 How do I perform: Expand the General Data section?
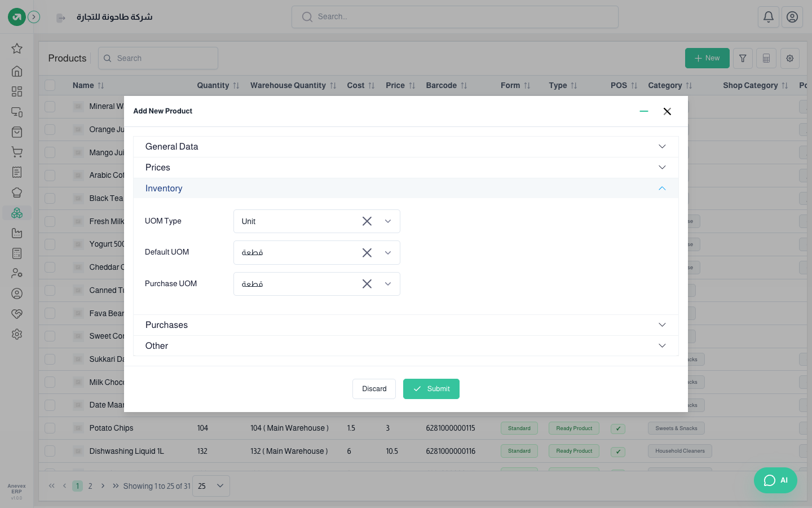tap(406, 147)
